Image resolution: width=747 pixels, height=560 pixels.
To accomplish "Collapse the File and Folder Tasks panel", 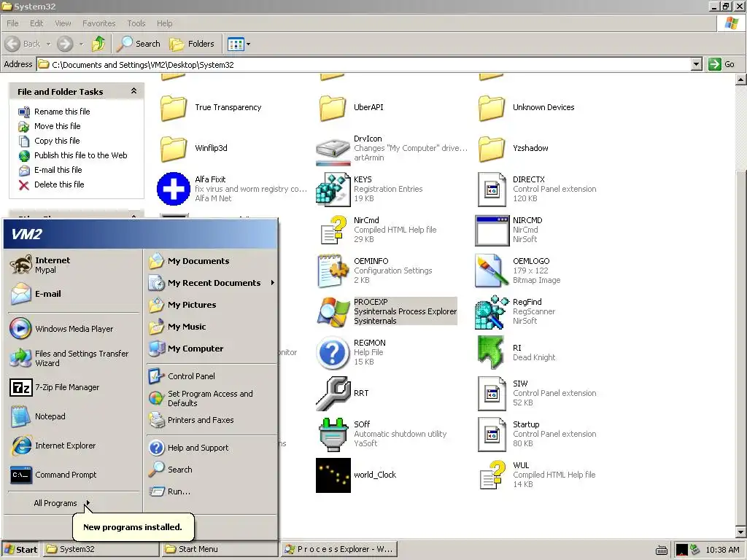I will point(134,91).
